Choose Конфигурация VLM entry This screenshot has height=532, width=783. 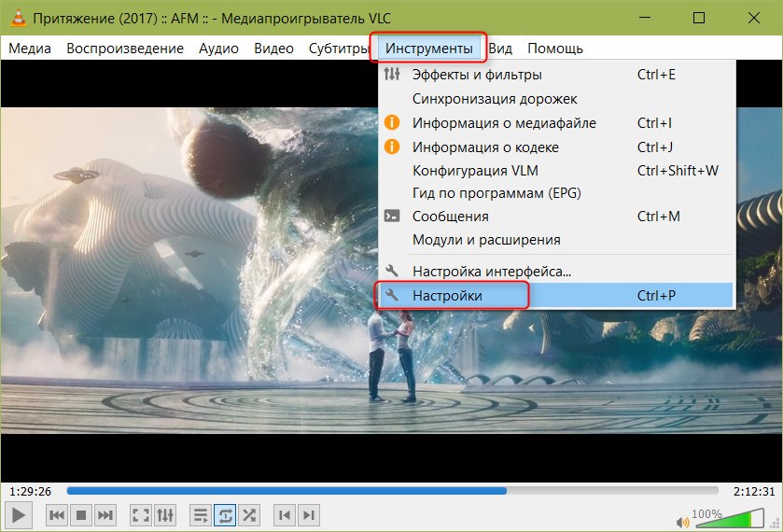(x=555, y=171)
